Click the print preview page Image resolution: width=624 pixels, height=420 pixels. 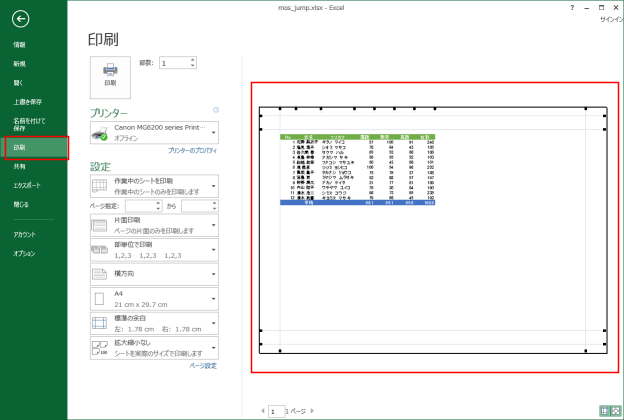pos(433,230)
